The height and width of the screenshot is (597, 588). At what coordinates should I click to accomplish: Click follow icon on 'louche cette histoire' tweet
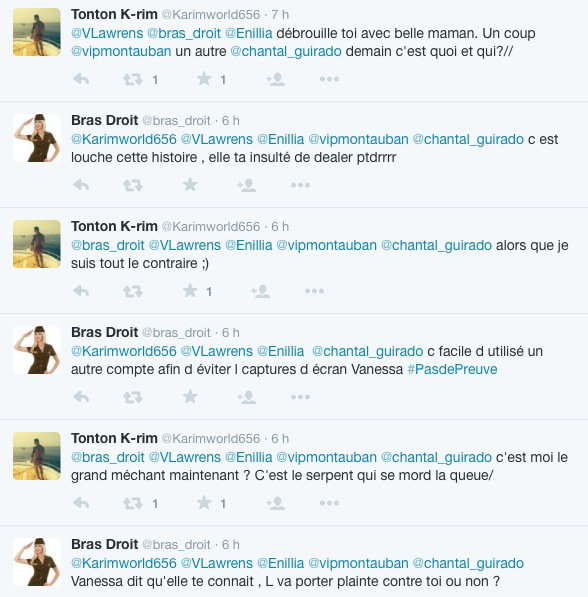[246, 185]
